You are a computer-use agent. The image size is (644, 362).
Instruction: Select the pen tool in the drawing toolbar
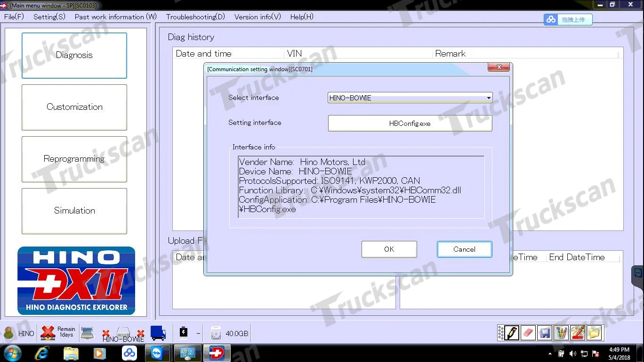(x=512, y=333)
